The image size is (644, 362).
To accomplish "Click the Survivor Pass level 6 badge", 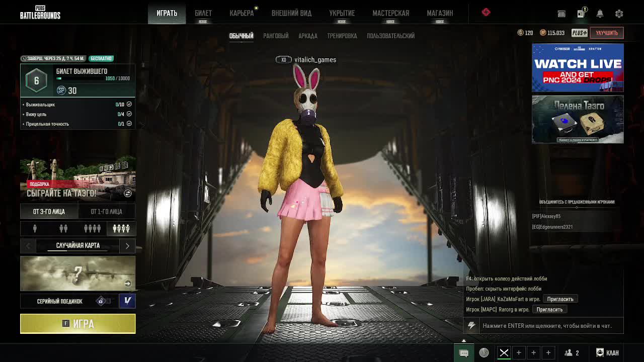I will click(36, 80).
